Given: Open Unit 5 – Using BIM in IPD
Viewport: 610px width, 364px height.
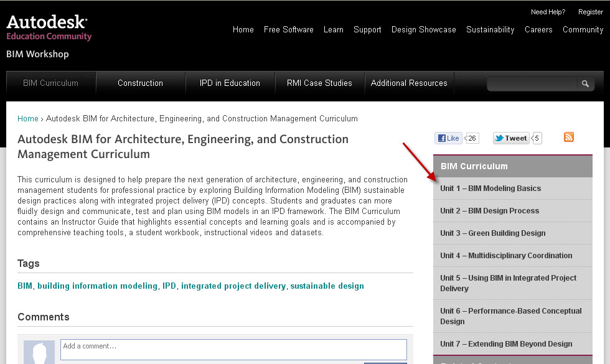Looking at the screenshot, I should pos(513,283).
